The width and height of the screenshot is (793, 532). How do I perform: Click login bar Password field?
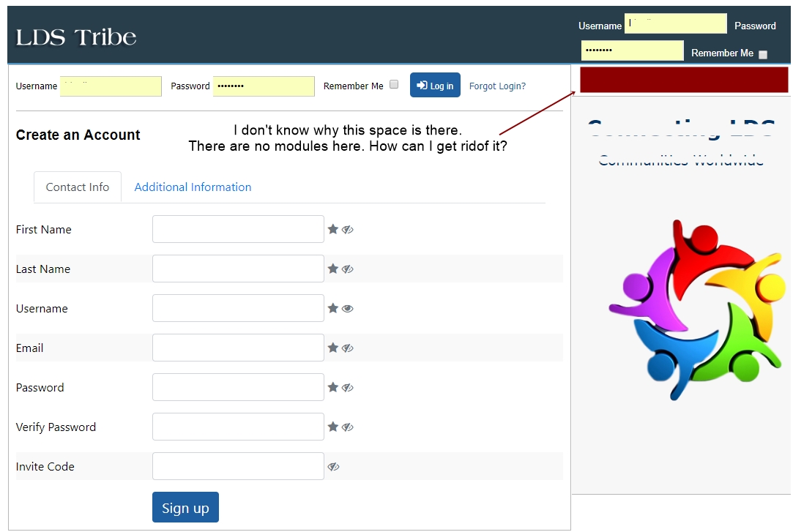[x=264, y=86]
